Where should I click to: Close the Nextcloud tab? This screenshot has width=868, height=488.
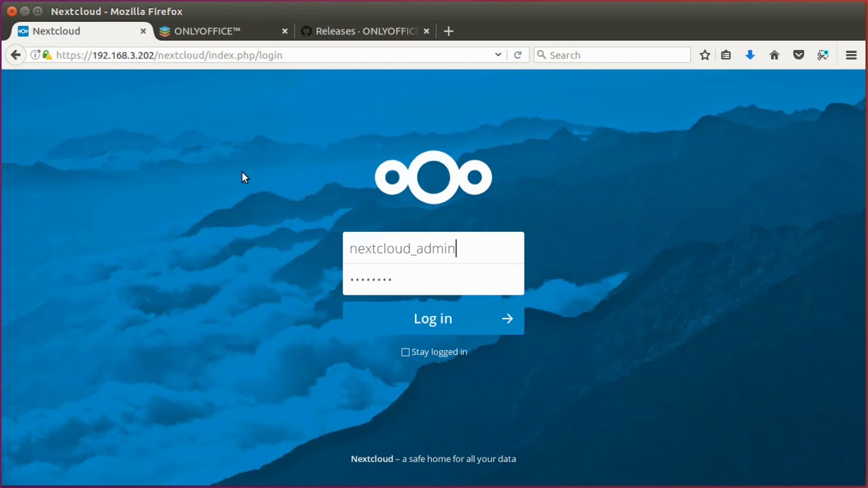tap(143, 31)
